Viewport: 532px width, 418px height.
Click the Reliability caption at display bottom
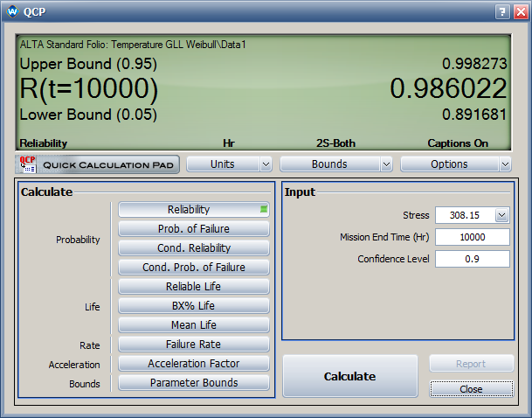pyautogui.click(x=44, y=143)
